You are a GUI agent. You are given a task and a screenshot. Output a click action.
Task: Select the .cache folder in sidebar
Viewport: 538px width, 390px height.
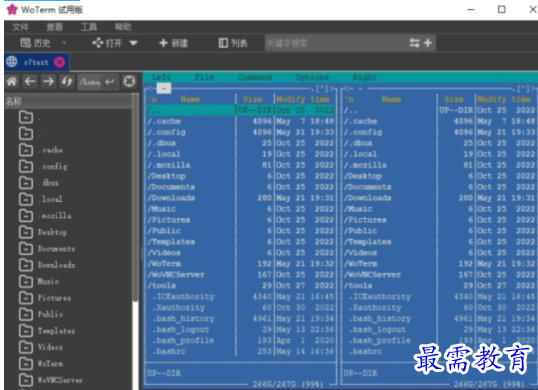click(50, 150)
